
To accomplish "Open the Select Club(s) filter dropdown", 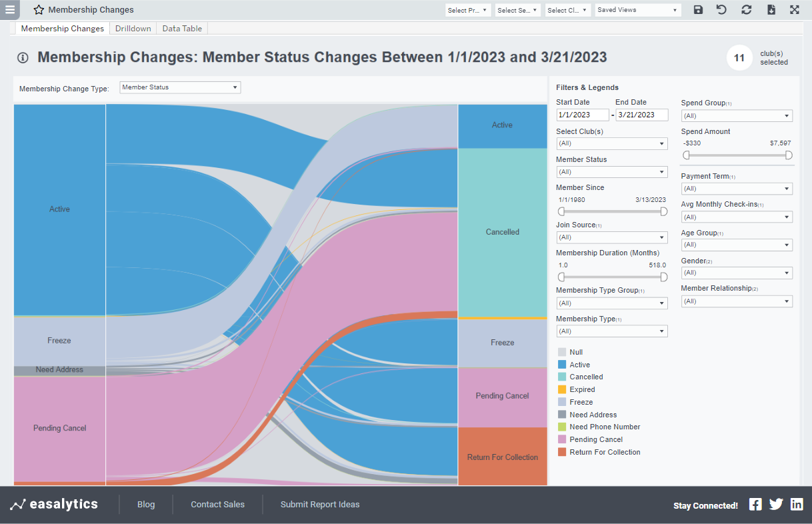I will click(x=611, y=143).
